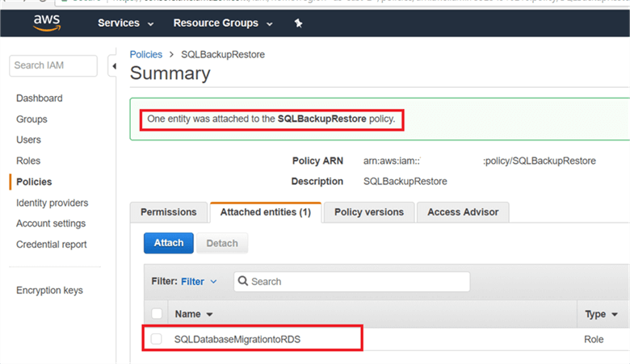Focus the Search IAM field

coord(53,65)
